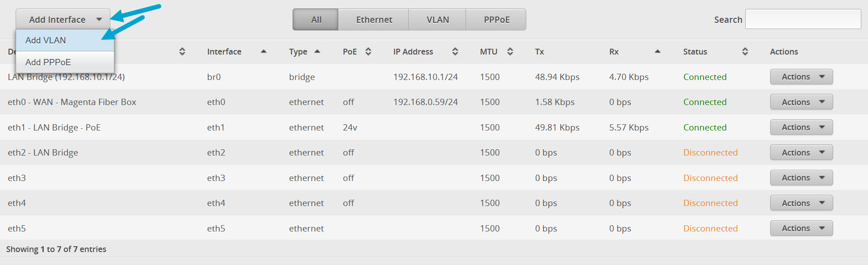Open the Actions dropdown for LAN Bridge

(801, 76)
